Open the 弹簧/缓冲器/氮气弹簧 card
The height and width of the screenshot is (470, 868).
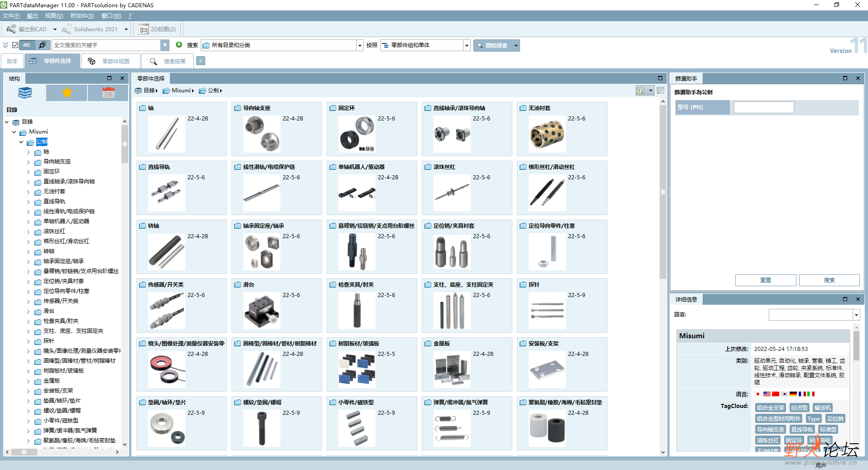coord(467,423)
